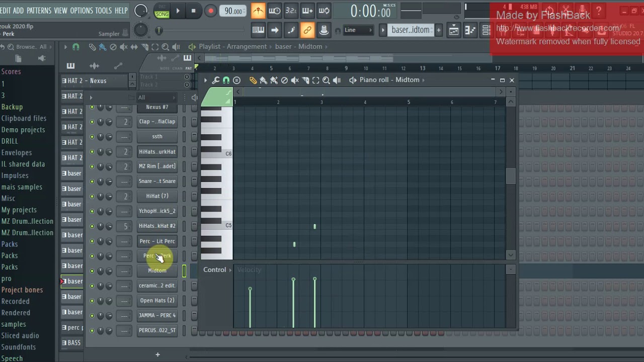
Task: Open the Control target selector in Piano roll
Action: [217, 270]
